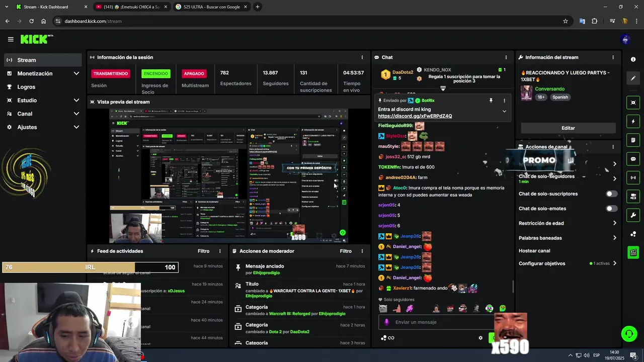This screenshot has height=362, width=644.
Task: Click the DaaDota2 moderator name link
Action: pos(300,332)
